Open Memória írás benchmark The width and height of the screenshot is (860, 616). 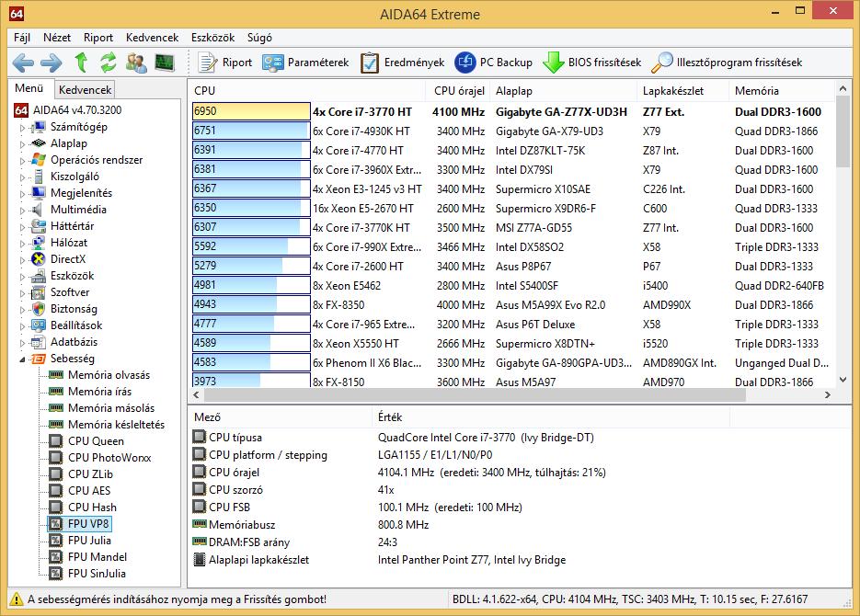point(100,392)
